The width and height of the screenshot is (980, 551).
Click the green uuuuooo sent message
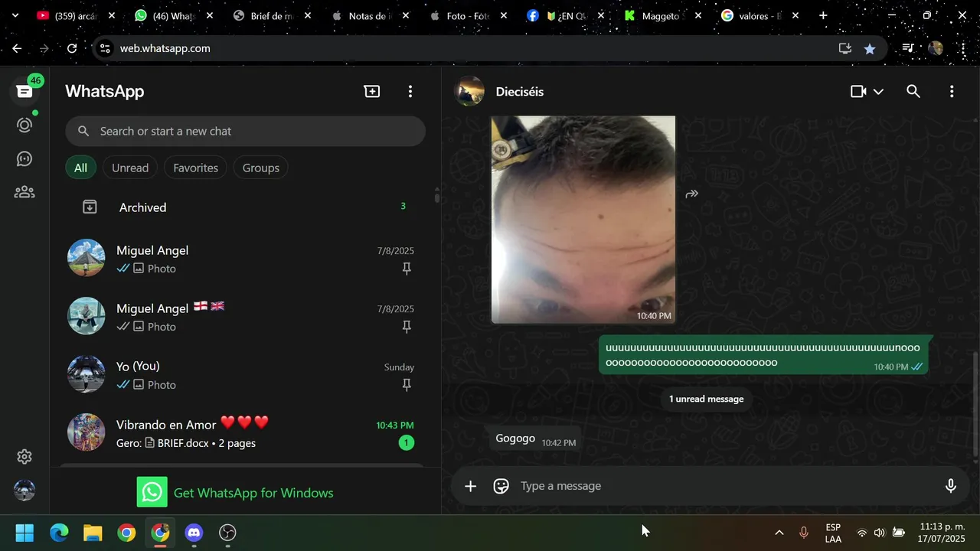click(763, 355)
